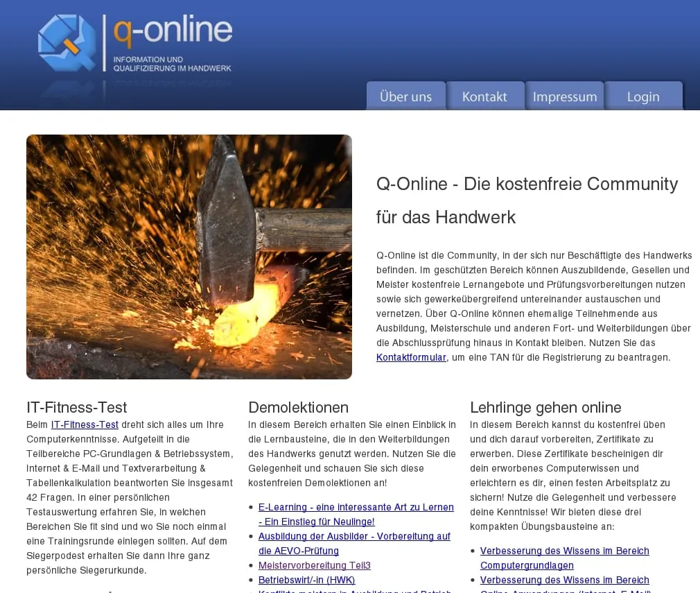This screenshot has width=700, height=593.
Task: Open the Über uns page
Action: coord(405,96)
